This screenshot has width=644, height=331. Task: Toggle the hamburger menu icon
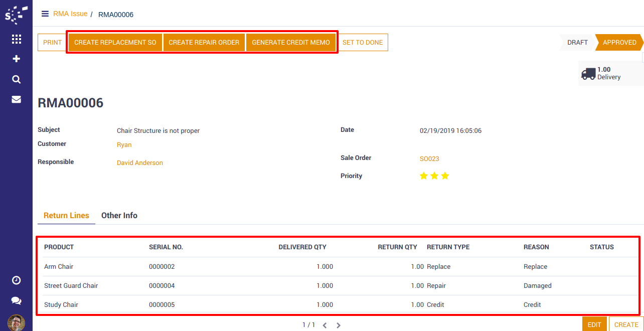[45, 14]
